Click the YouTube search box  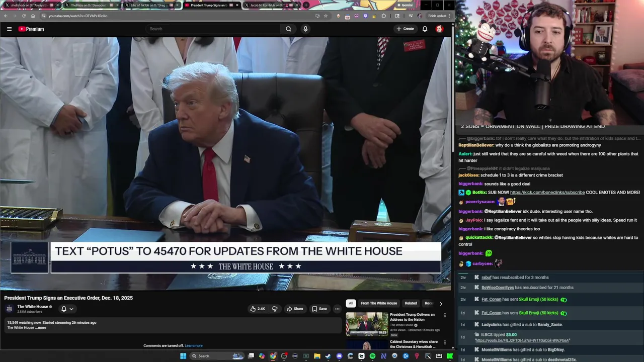click(214, 29)
